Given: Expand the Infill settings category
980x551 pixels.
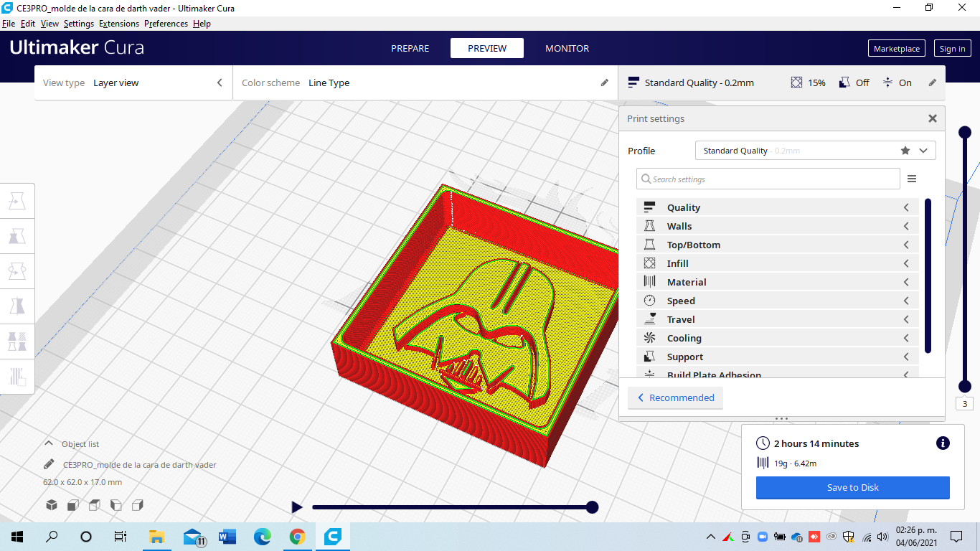Looking at the screenshot, I should click(x=778, y=263).
